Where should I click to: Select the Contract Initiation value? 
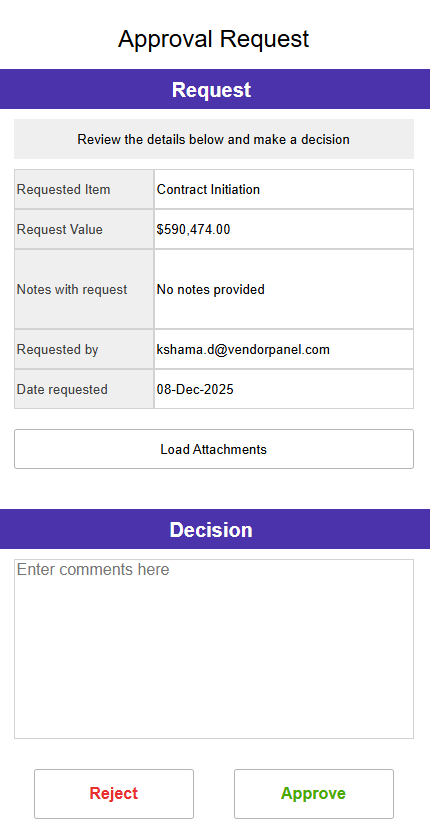click(x=208, y=189)
